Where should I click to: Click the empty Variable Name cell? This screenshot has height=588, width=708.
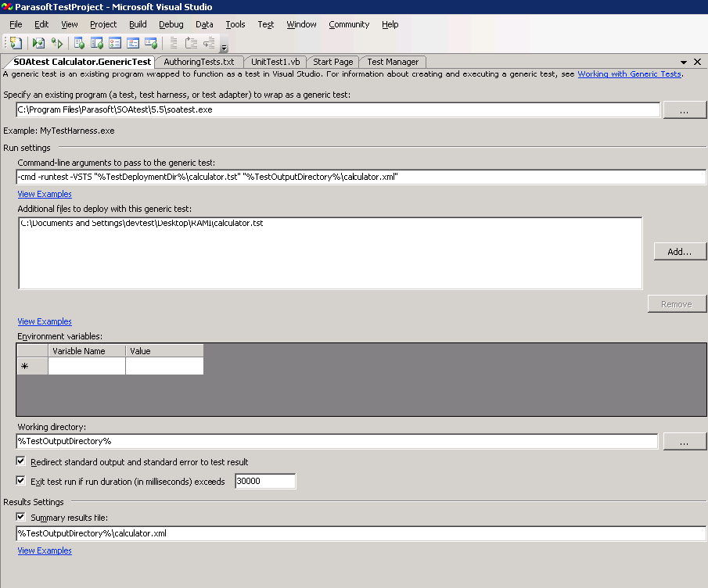pos(87,366)
